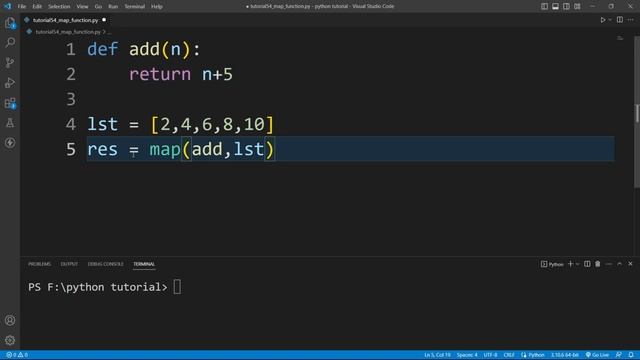Open the Source Control view

10,62
